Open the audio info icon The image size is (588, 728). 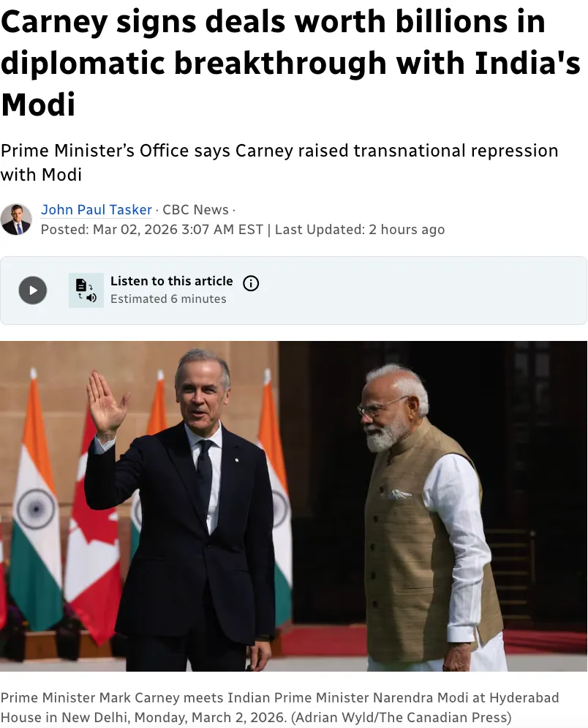tap(251, 282)
